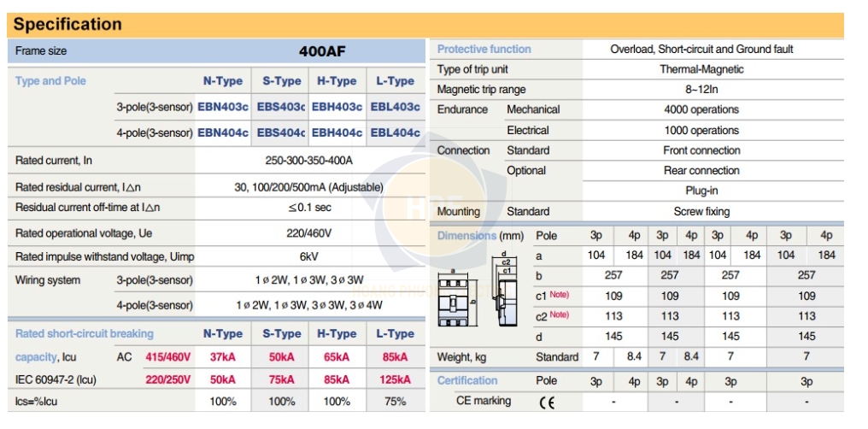Click the 1000 operations electrical endurance

702,131
